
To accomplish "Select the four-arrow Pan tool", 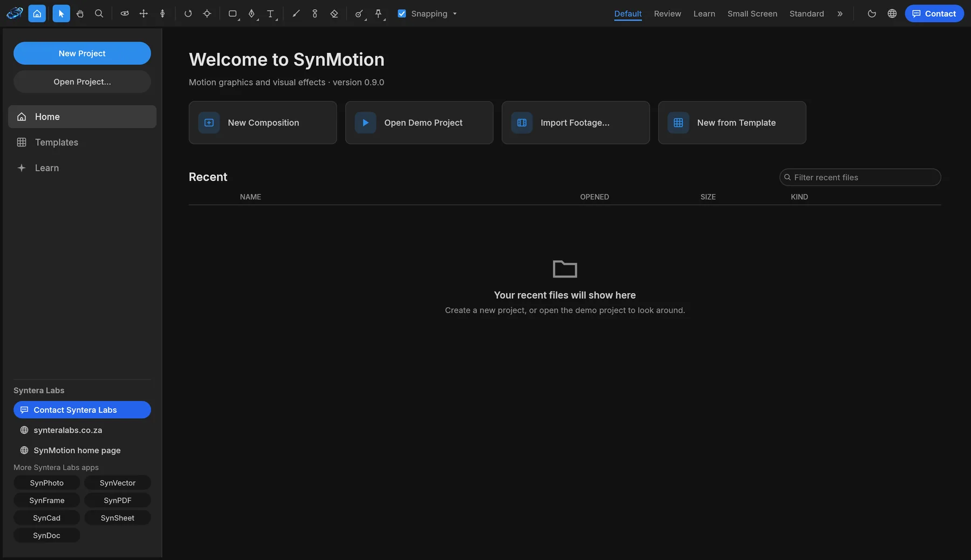I will 143,13.
